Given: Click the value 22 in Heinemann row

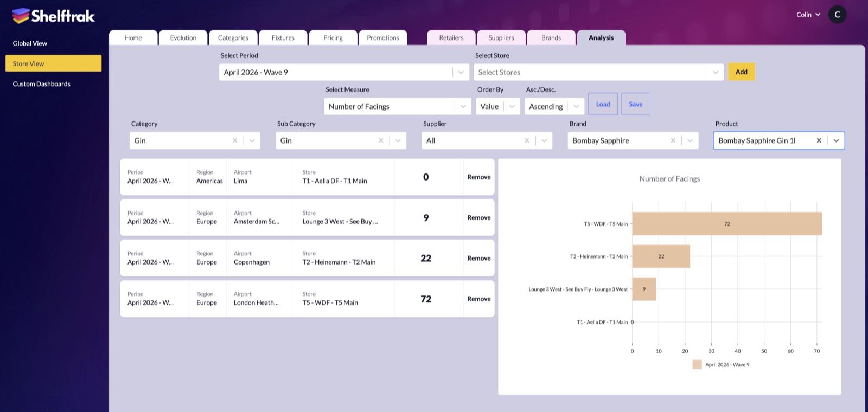Looking at the screenshot, I should [426, 259].
